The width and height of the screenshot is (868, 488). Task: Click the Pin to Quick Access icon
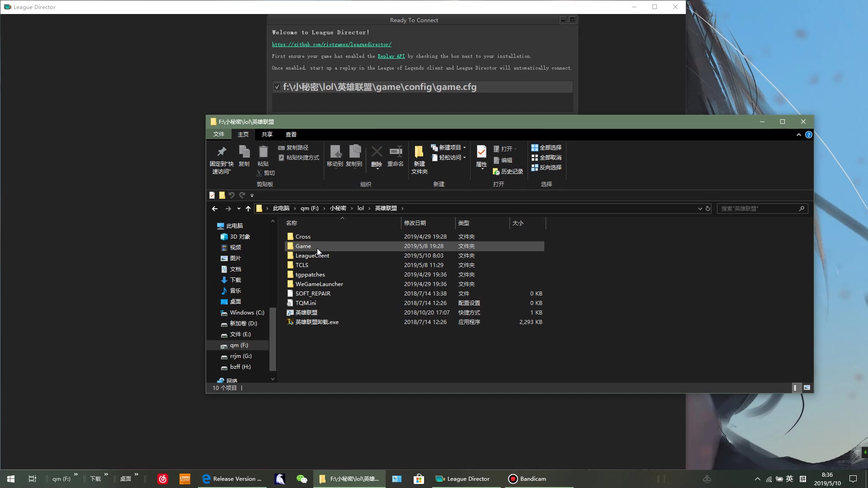(222, 152)
